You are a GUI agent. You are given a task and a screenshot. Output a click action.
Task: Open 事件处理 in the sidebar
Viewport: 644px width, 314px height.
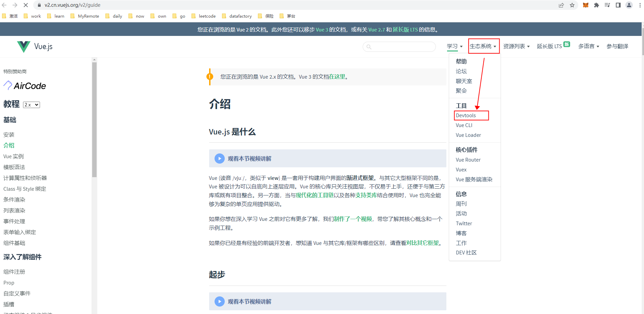pyautogui.click(x=14, y=222)
